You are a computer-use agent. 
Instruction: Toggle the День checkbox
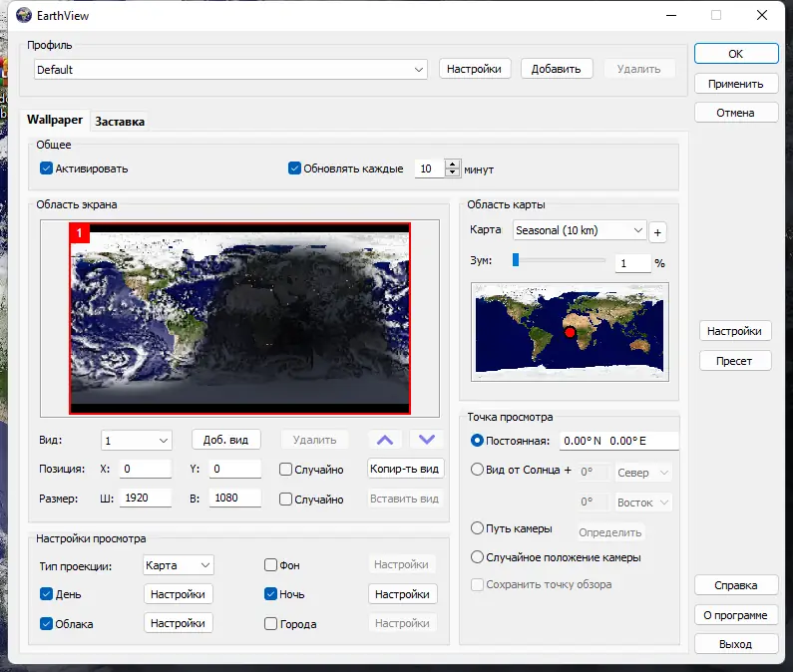pyautogui.click(x=46, y=594)
